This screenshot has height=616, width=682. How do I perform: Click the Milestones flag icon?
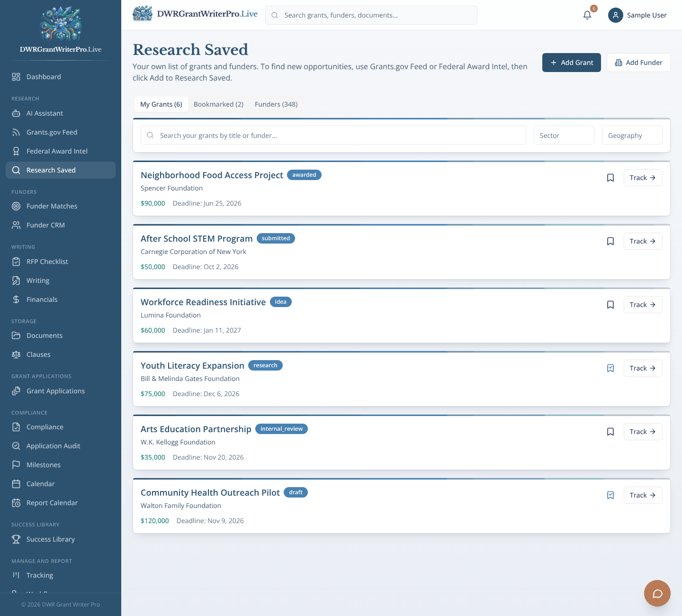click(16, 465)
